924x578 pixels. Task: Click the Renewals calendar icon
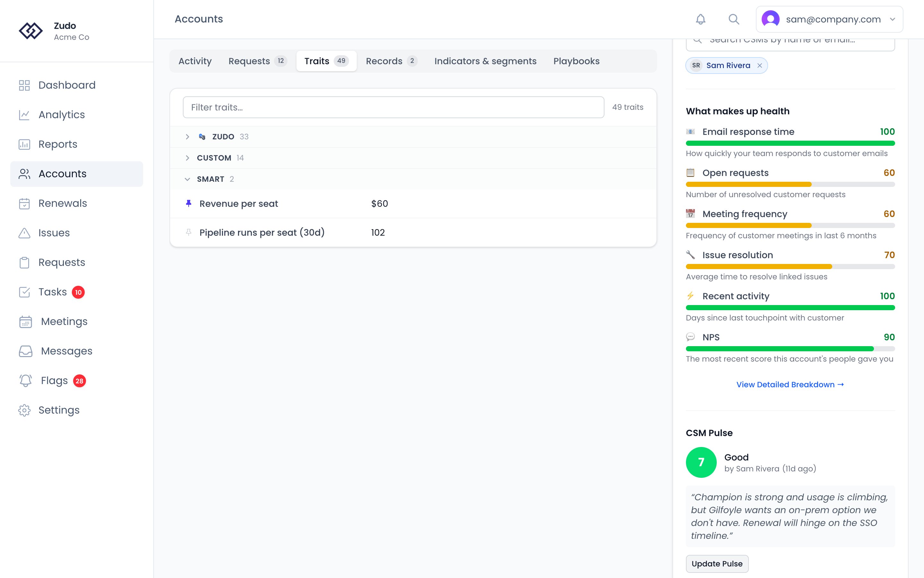pos(24,203)
